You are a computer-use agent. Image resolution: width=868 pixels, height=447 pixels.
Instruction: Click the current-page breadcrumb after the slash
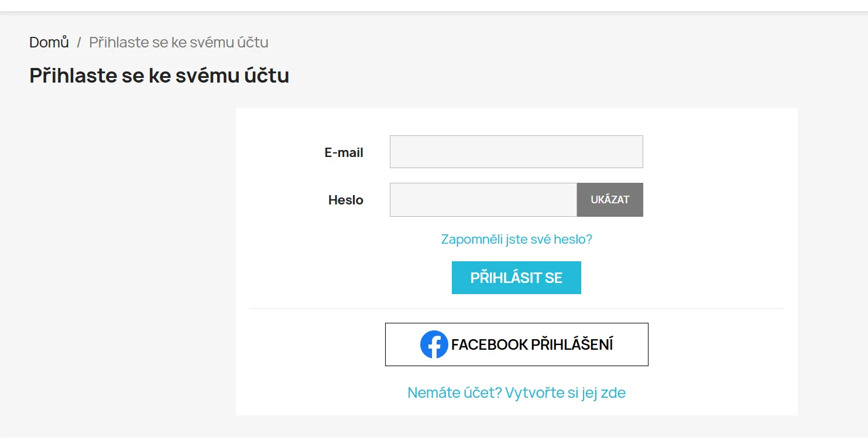(x=179, y=42)
